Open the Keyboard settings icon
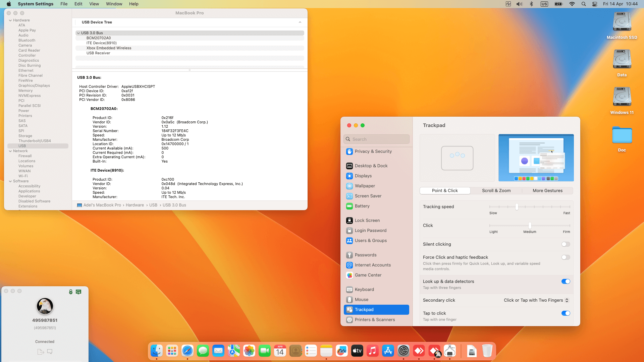This screenshot has height=362, width=644. pyautogui.click(x=349, y=290)
